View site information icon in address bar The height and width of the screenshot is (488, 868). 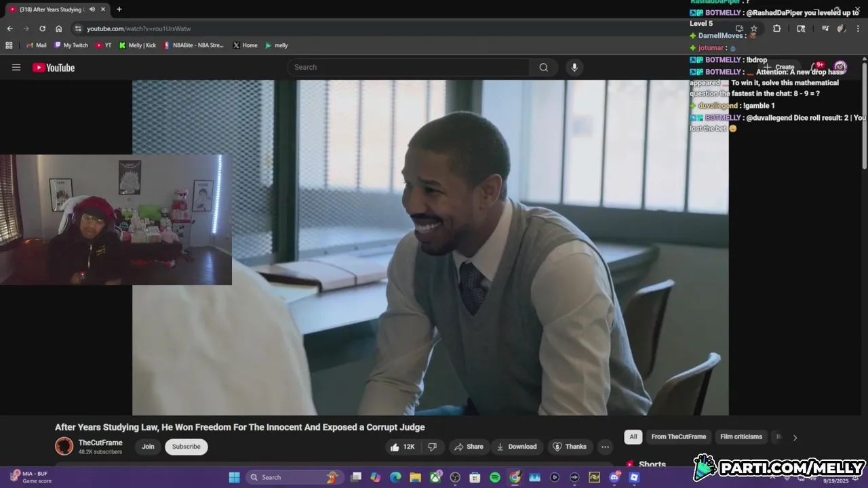pos(78,28)
